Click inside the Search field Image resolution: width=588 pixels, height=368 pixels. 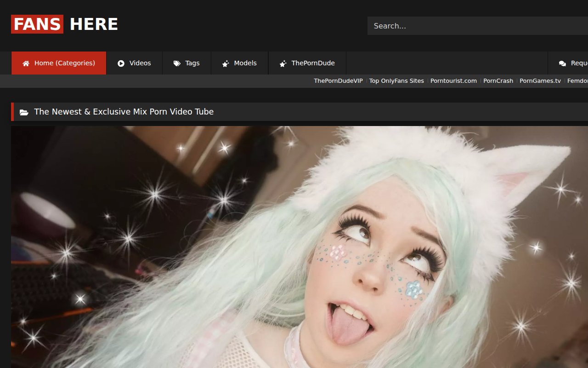pyautogui.click(x=459, y=26)
